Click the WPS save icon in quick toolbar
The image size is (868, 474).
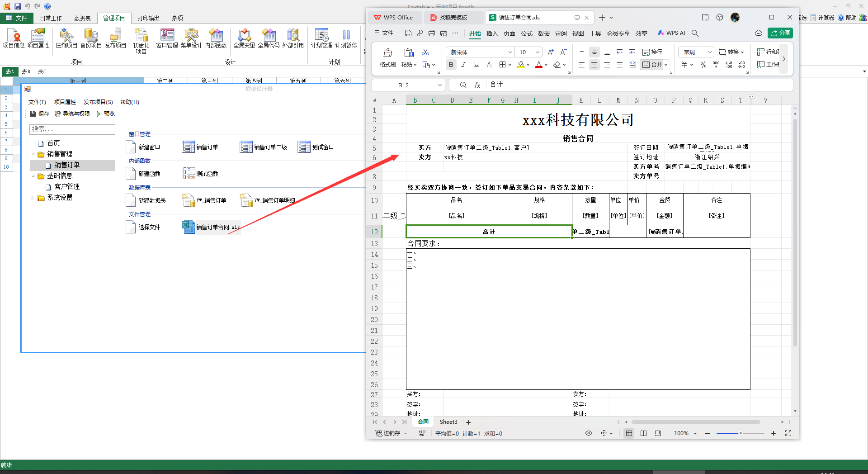[408, 33]
